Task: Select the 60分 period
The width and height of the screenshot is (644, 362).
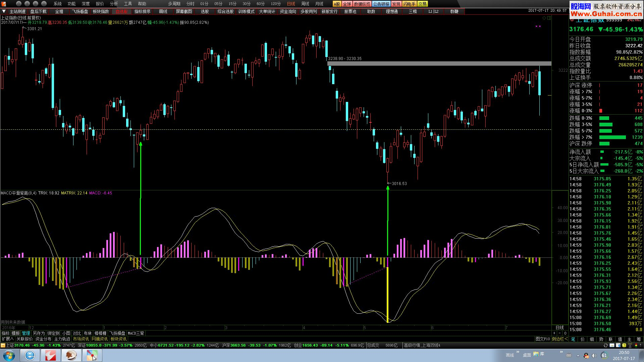Action: (x=261, y=4)
